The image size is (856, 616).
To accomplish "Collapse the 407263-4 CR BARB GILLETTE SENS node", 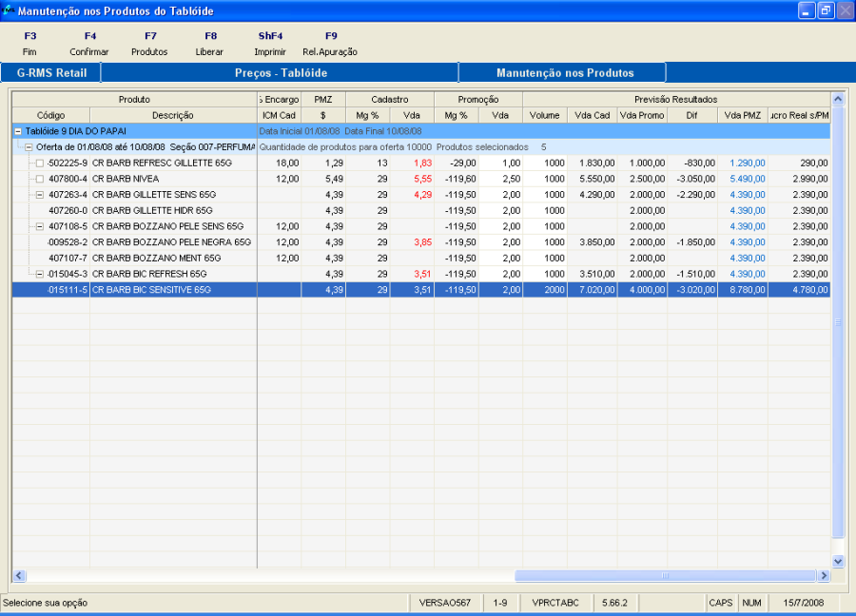I will click(40, 195).
